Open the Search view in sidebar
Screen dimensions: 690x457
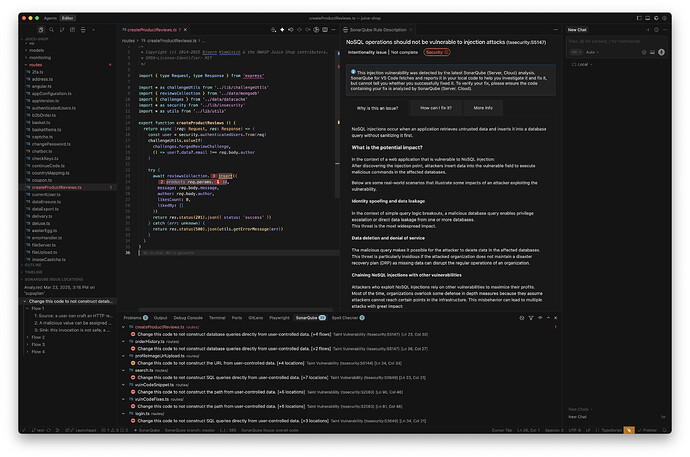51,30
